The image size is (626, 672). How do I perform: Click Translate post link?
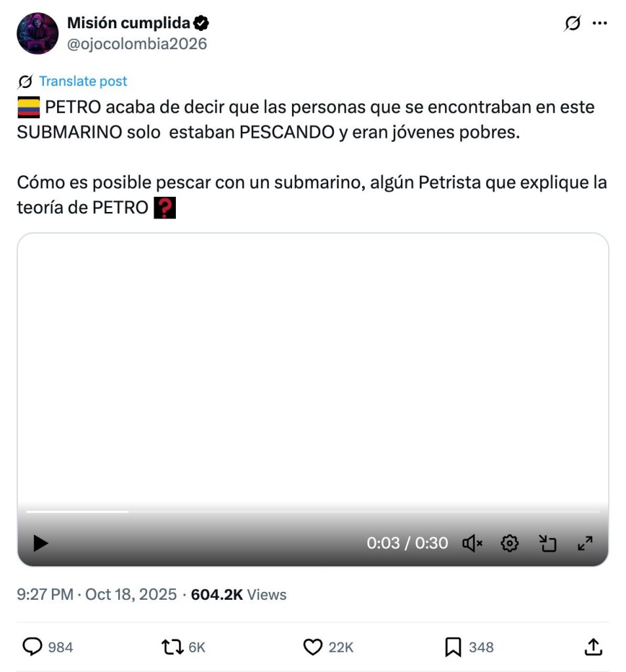click(x=83, y=81)
